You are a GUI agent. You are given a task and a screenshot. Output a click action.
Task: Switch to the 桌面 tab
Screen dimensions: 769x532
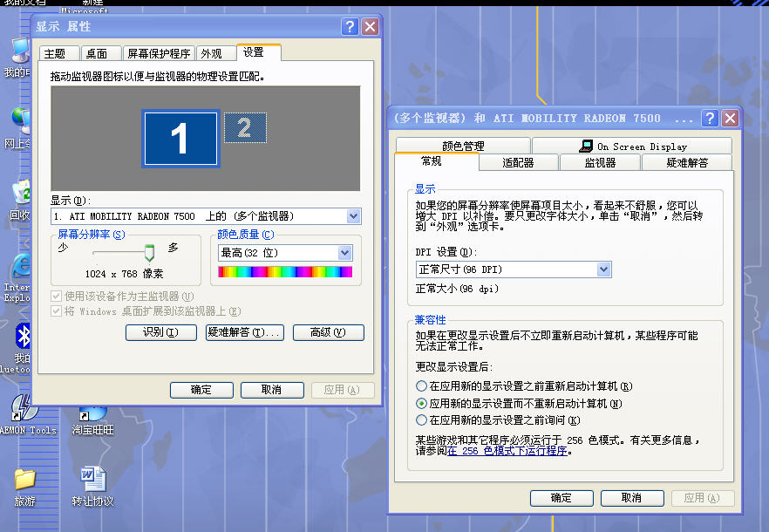[x=101, y=53]
